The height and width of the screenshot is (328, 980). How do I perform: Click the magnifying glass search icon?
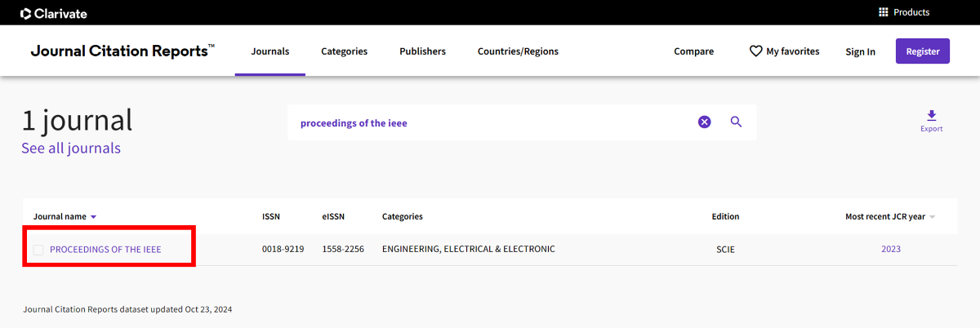coord(736,122)
